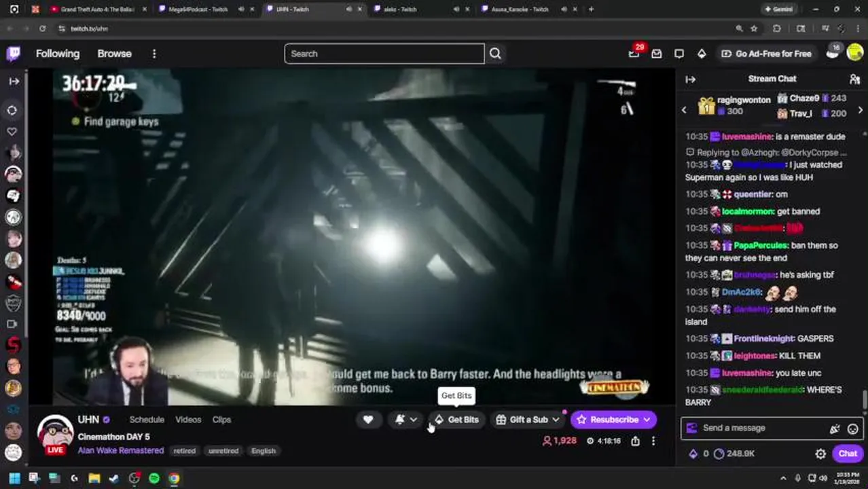Bookmark this page with star icon
868x489 pixels.
754,29
